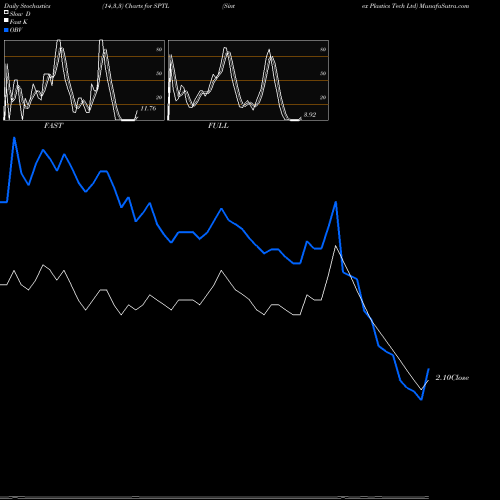This screenshot has height=500, width=500.
Task: Click the '(14,3,3) Charts for SPTL' heading
Action: (136, 6)
